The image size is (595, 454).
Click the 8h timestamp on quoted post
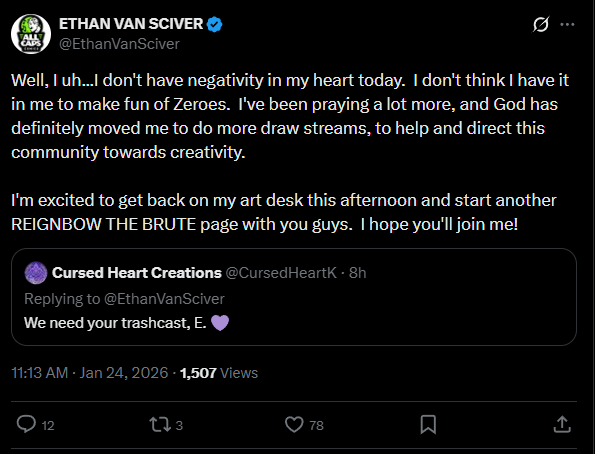click(x=357, y=273)
